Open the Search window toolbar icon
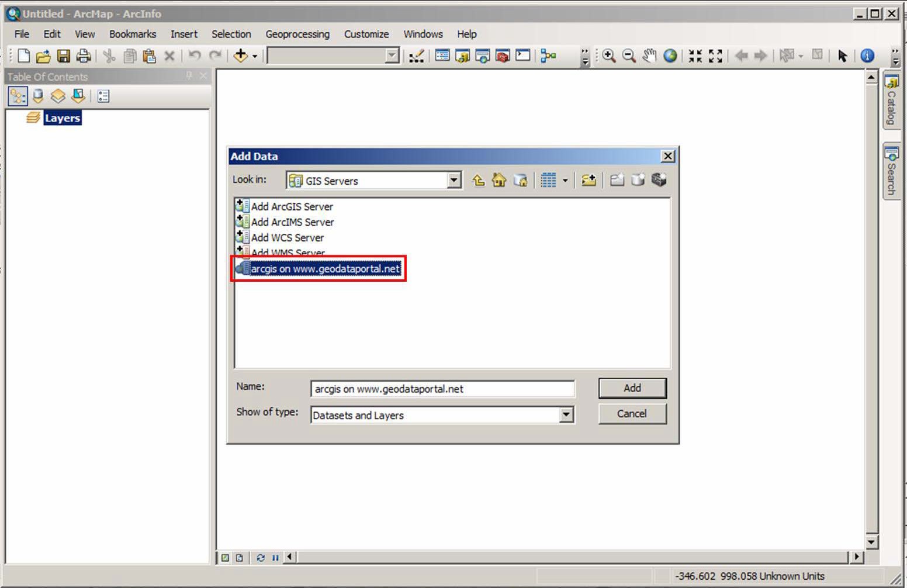This screenshot has height=588, width=907. tap(483, 56)
